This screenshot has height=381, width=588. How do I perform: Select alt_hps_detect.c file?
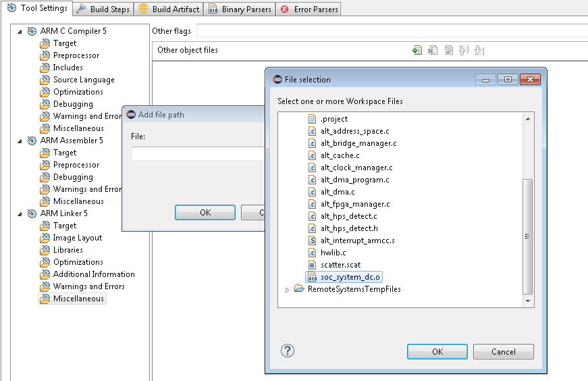pos(349,216)
